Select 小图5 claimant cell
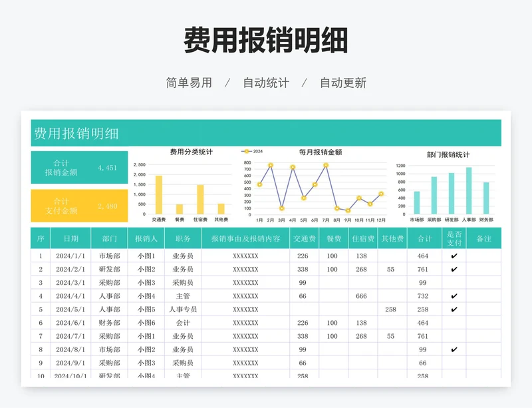This screenshot has height=408, width=532. click(146, 309)
